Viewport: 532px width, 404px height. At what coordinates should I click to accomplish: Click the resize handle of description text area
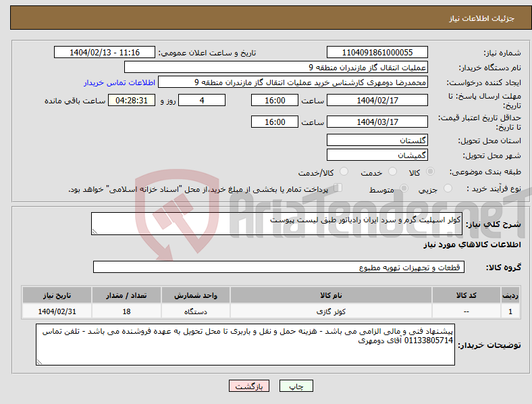click(x=95, y=232)
